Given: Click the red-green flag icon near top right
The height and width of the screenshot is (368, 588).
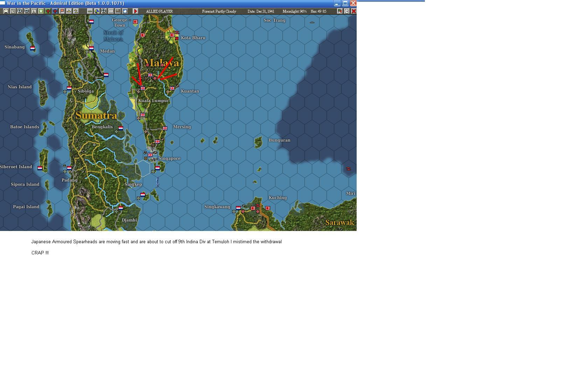Looking at the screenshot, I should 339,11.
